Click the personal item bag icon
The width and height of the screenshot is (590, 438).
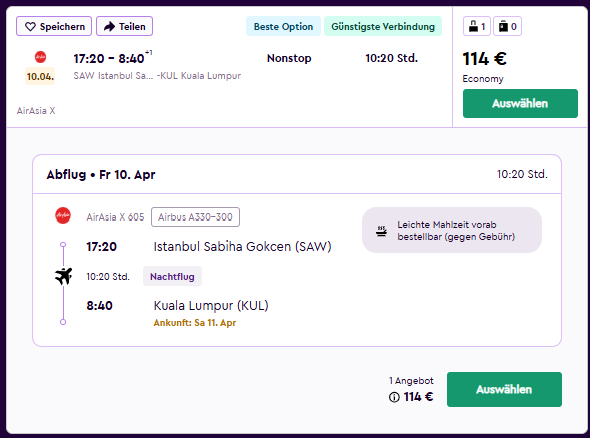pyautogui.click(x=473, y=26)
